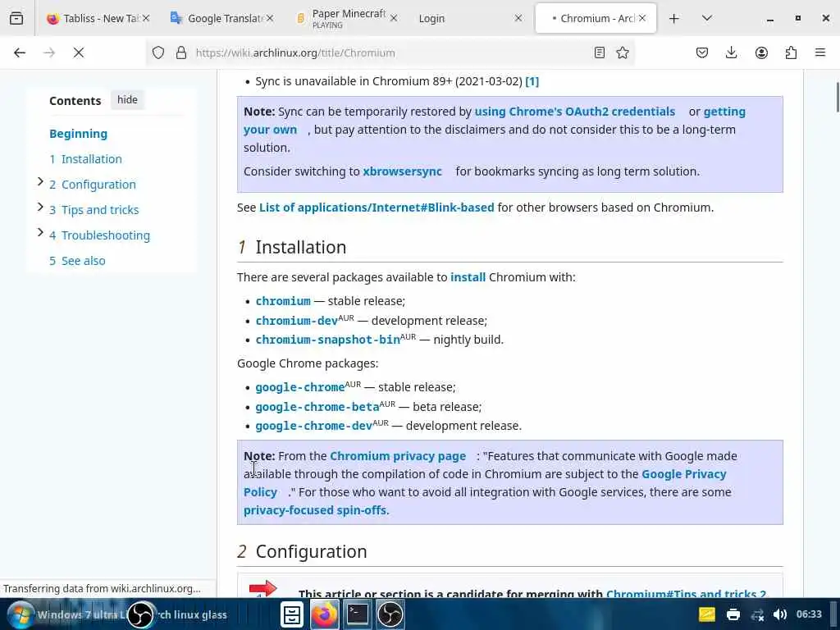The width and height of the screenshot is (840, 630).
Task: Open 2 Configuration contents link
Action: (x=93, y=185)
